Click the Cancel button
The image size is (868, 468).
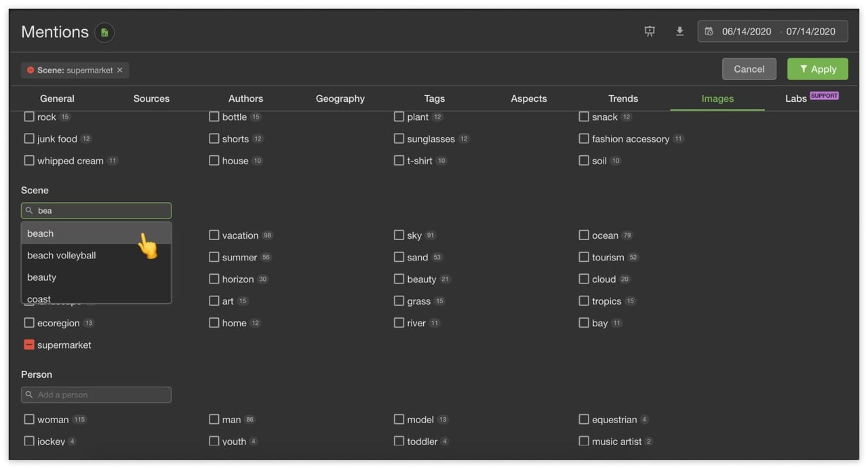click(x=749, y=69)
